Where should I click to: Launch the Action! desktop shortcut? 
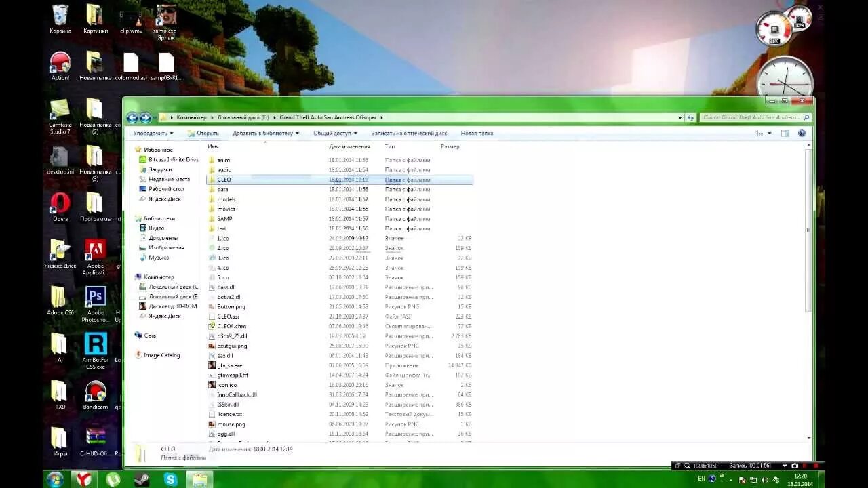(60, 66)
